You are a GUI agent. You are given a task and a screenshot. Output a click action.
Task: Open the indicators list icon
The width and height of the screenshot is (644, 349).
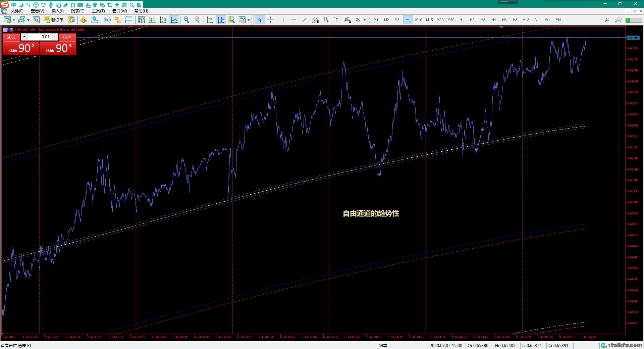tap(231, 20)
